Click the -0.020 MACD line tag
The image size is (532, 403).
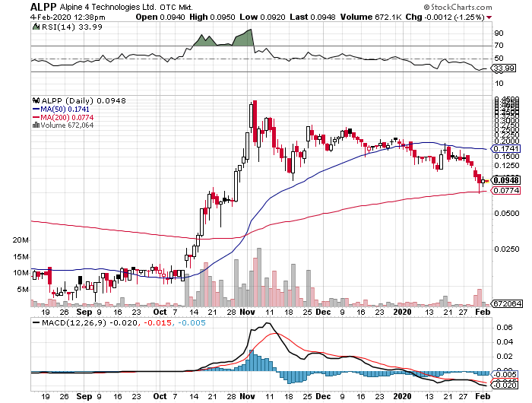click(505, 385)
